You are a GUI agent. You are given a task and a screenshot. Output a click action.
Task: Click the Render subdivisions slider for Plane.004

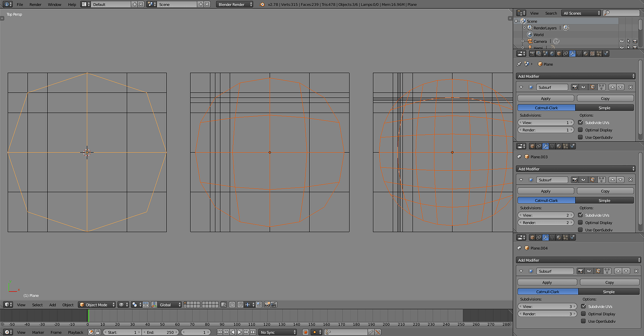(x=548, y=314)
